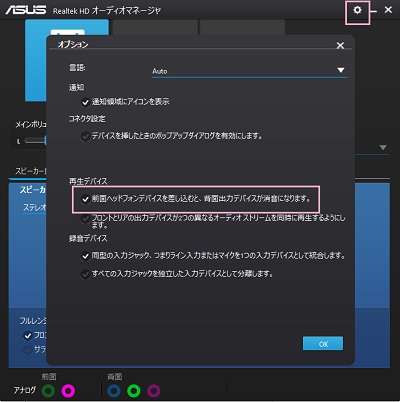Open the スピーカー configuration tab
Viewport: 400px width, 402px height.
[x=30, y=171]
